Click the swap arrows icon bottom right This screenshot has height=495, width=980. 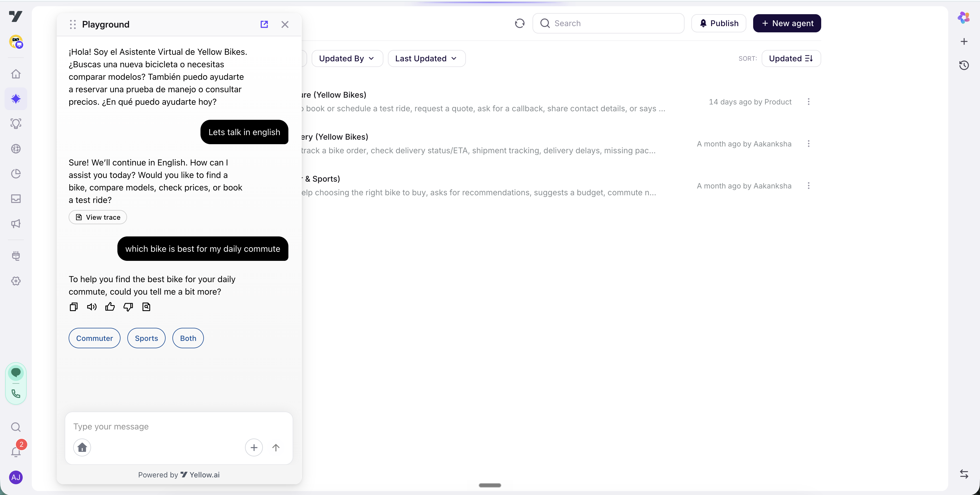tap(964, 474)
